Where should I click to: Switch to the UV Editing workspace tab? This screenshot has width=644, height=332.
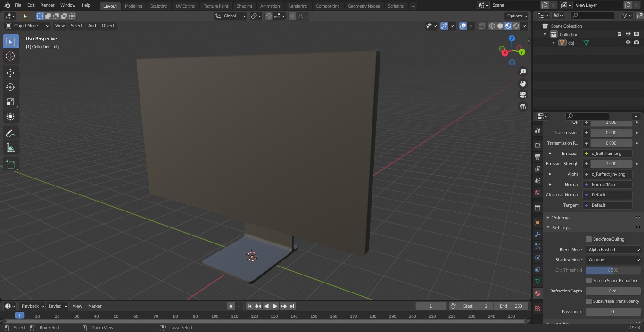coord(185,6)
